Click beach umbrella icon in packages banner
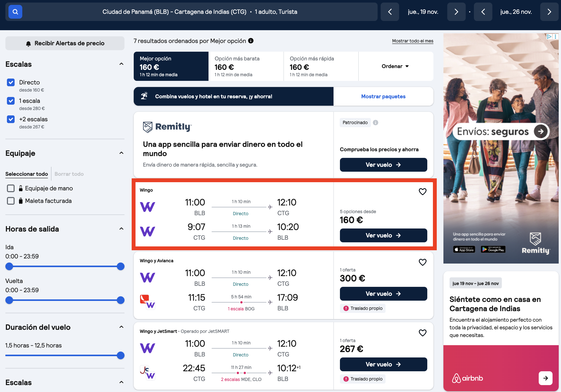 [144, 96]
